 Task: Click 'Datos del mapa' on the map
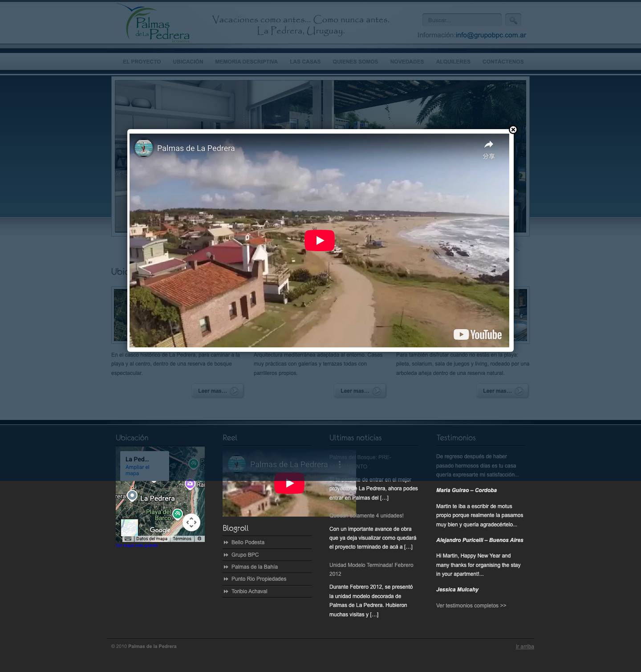(152, 539)
